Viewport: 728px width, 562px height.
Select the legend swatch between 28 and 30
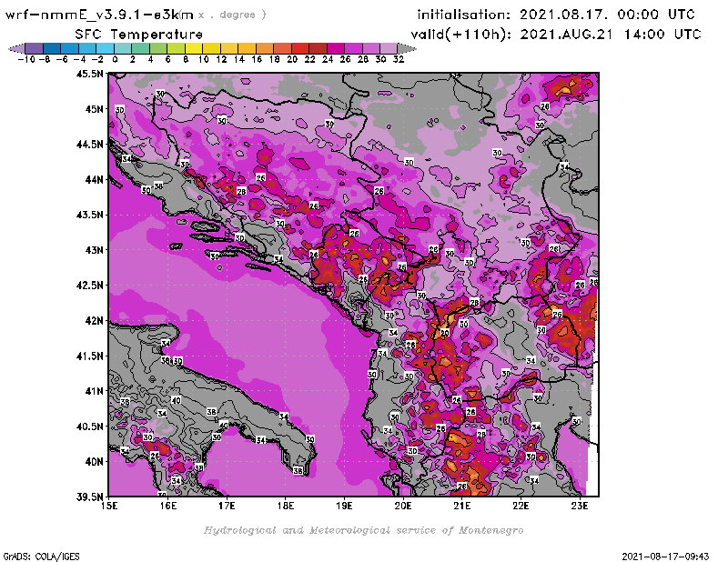[x=371, y=48]
